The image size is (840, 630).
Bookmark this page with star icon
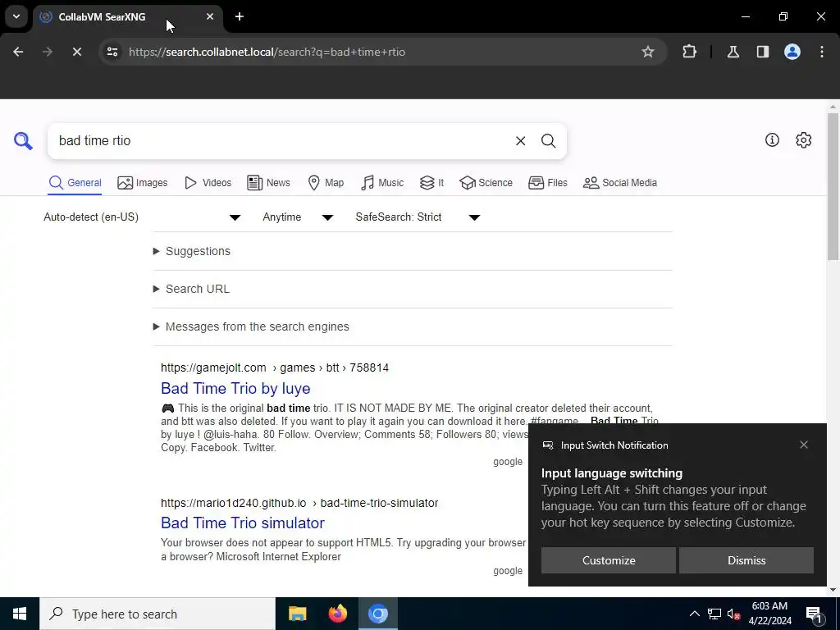[648, 52]
